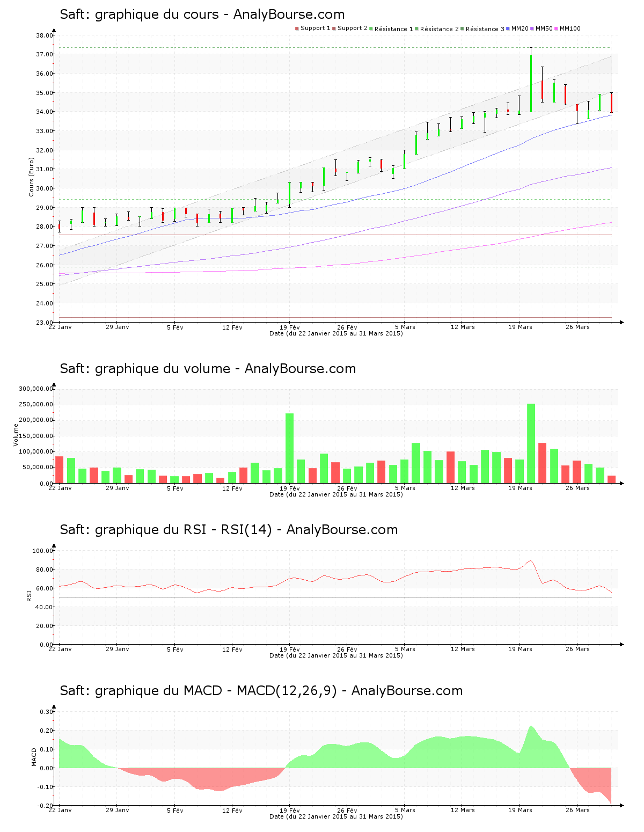
Task: Click the 'MACD' vertical axis label
Action: [34, 757]
